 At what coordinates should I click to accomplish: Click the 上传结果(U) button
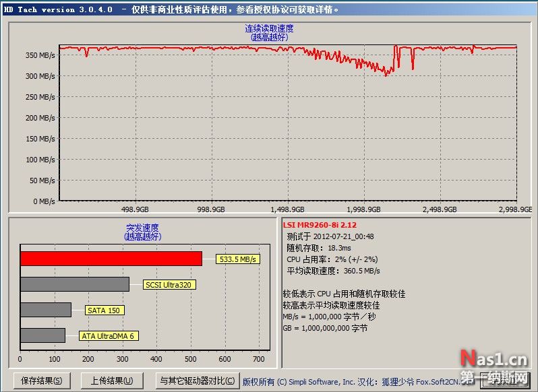tap(112, 381)
